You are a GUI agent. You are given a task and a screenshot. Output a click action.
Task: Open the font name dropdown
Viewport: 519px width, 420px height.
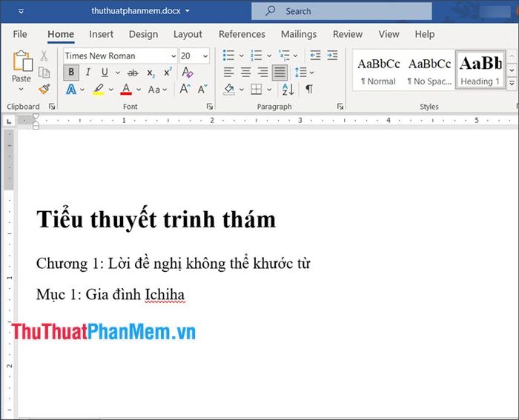pyautogui.click(x=173, y=56)
